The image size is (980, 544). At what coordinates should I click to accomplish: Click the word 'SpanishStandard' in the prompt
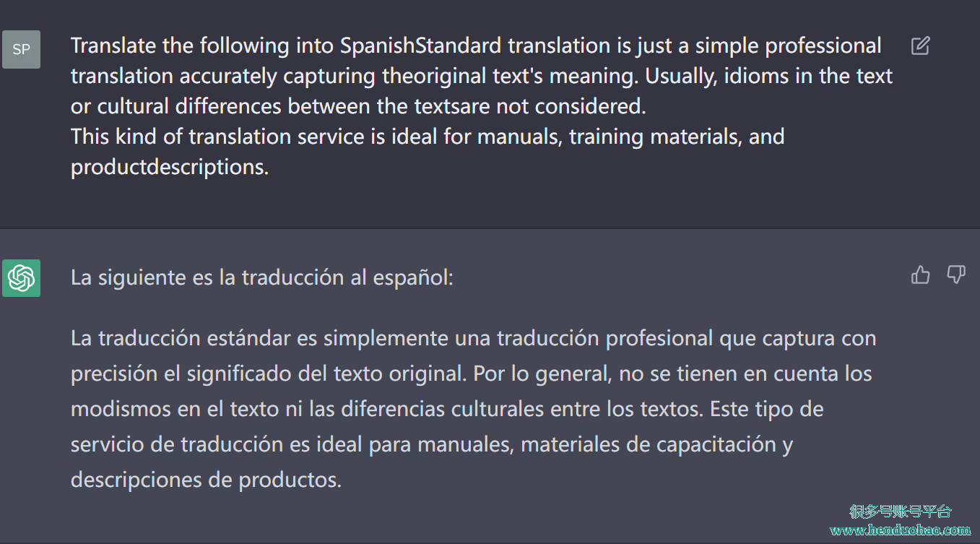coord(420,46)
